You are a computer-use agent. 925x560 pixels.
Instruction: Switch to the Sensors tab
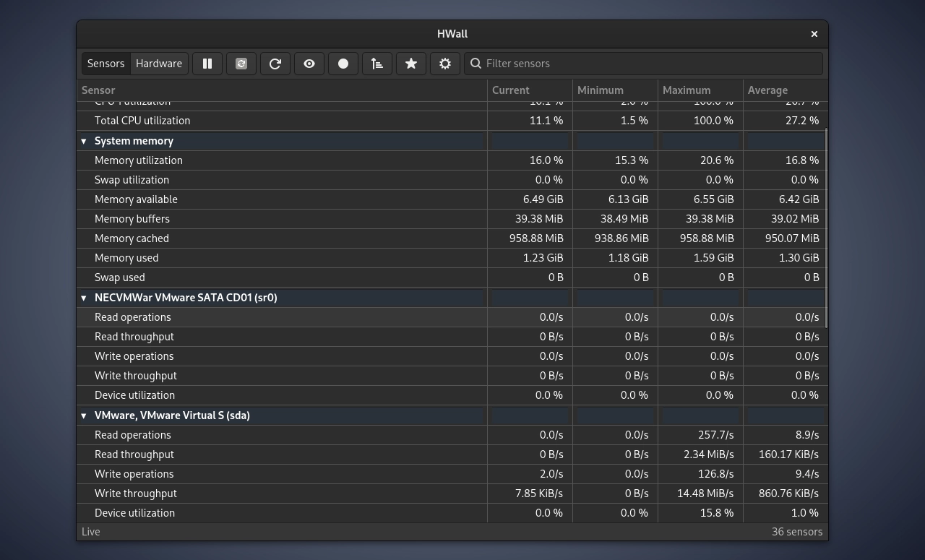106,64
